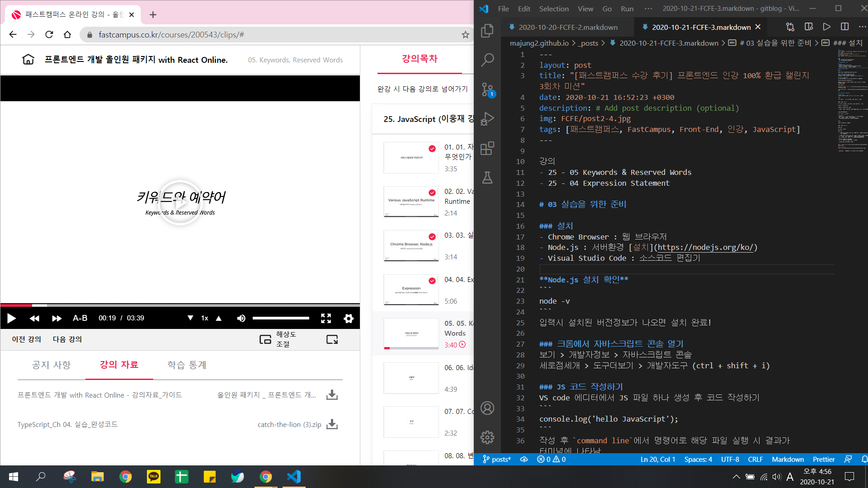Image resolution: width=868 pixels, height=488 pixels.
Task: Click majung2.github.io breadcrumb
Action: [539, 43]
